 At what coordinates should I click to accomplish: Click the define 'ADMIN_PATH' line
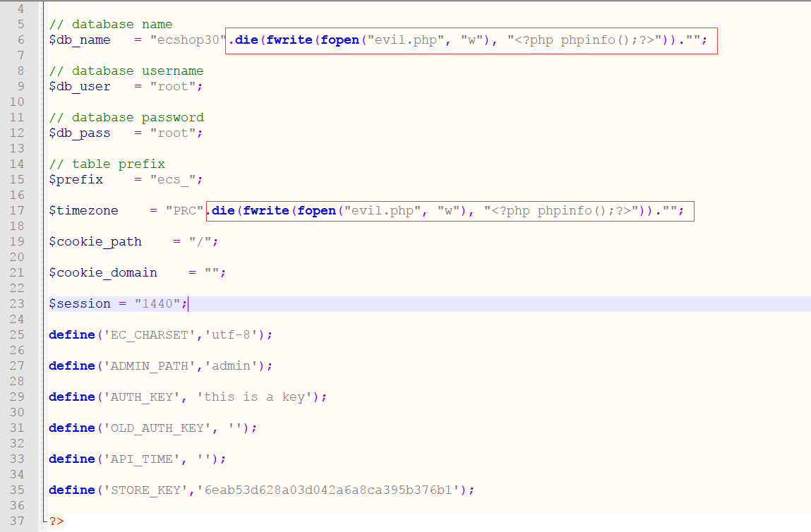pyautogui.click(x=160, y=365)
